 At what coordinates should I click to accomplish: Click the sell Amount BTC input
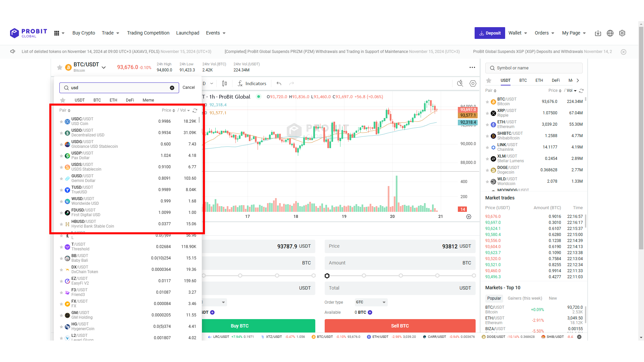point(400,263)
